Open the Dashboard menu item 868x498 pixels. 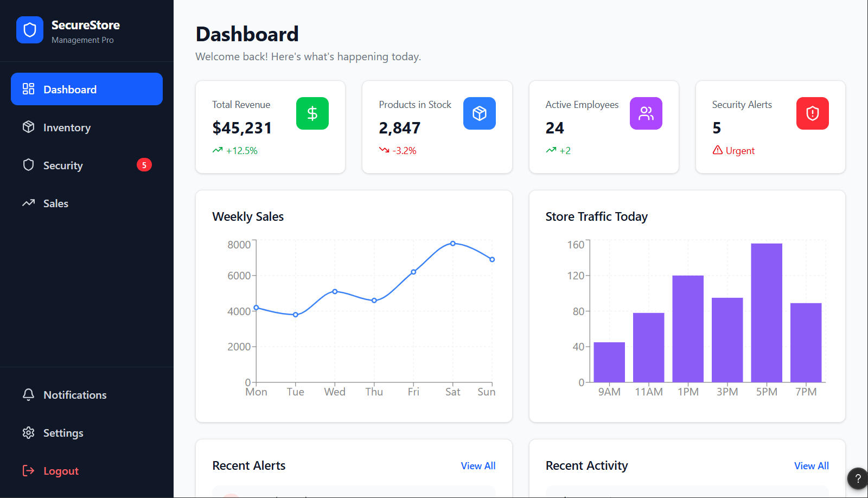(x=87, y=89)
